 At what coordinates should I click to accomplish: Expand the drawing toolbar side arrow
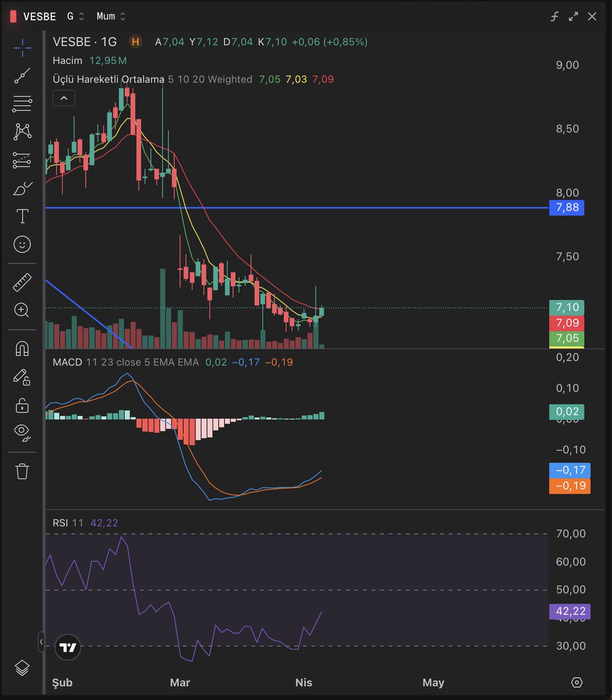(41, 642)
